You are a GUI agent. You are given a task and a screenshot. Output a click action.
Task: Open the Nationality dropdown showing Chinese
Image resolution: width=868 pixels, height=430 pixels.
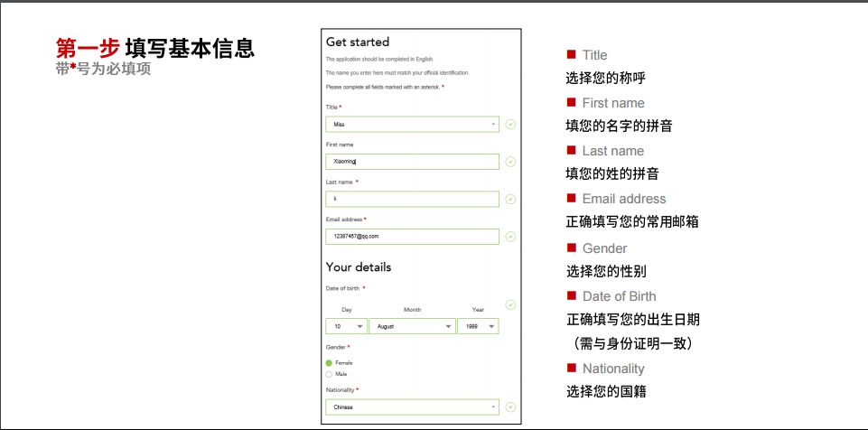point(412,407)
